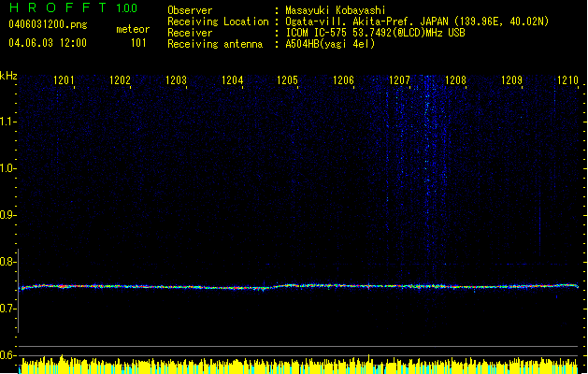This screenshot has width=588, height=374.
Task: Click the 1208 time marker
Action: point(455,80)
